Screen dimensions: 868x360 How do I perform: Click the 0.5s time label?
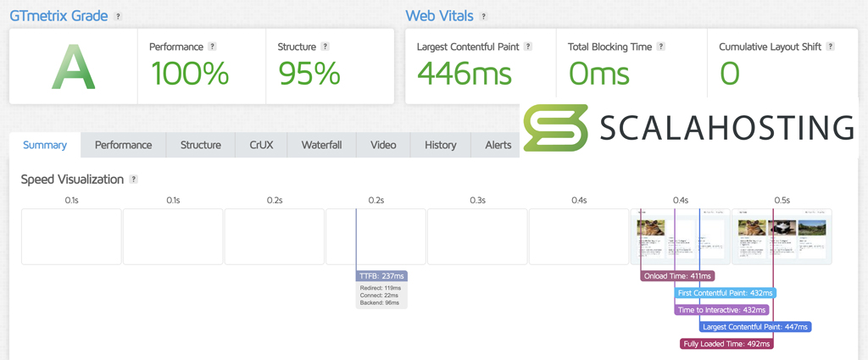tap(782, 200)
